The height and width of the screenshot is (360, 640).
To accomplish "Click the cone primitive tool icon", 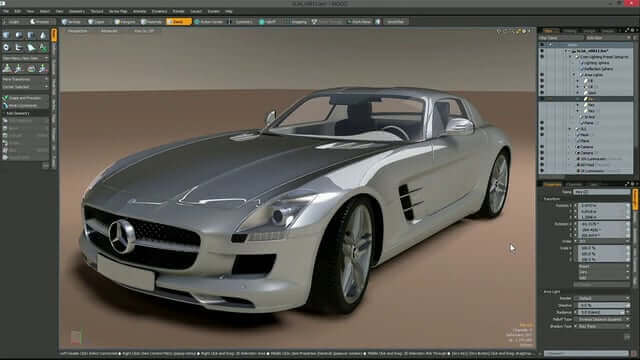I will (43, 36).
